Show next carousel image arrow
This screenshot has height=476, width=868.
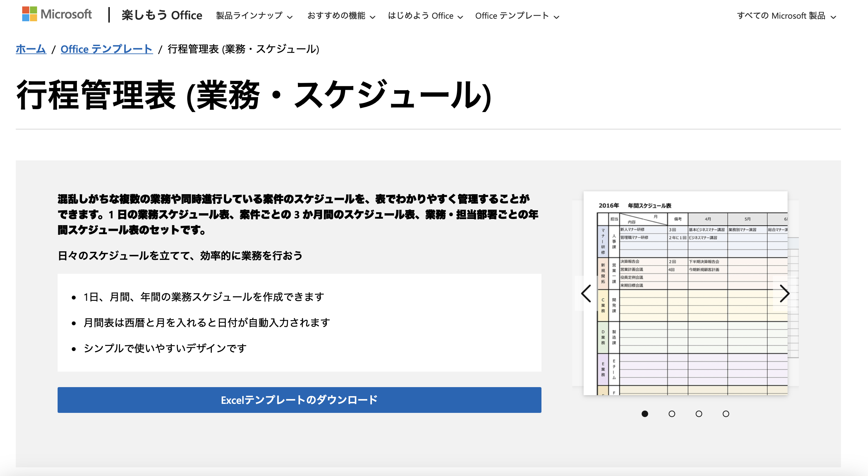coord(784,293)
